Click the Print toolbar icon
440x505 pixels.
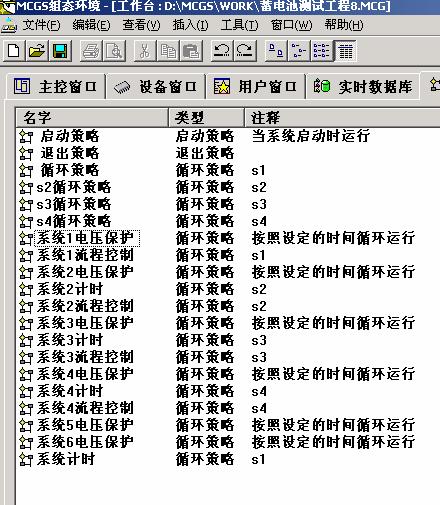(x=91, y=51)
